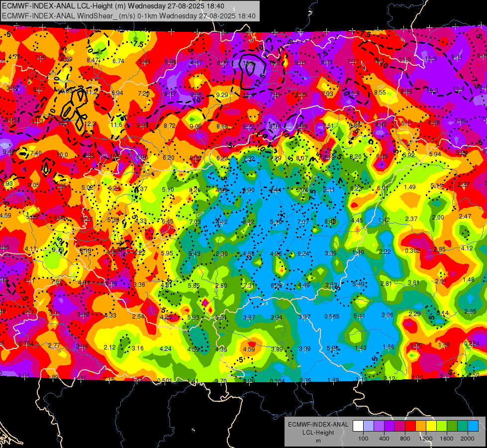Screen dimensions: 487x448
Task: Click the map value '8.12'
Action: [x=249, y=222]
